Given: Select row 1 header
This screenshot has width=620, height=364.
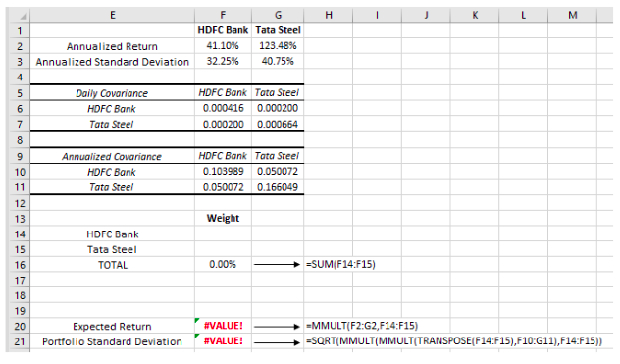Looking at the screenshot, I should point(20,30).
